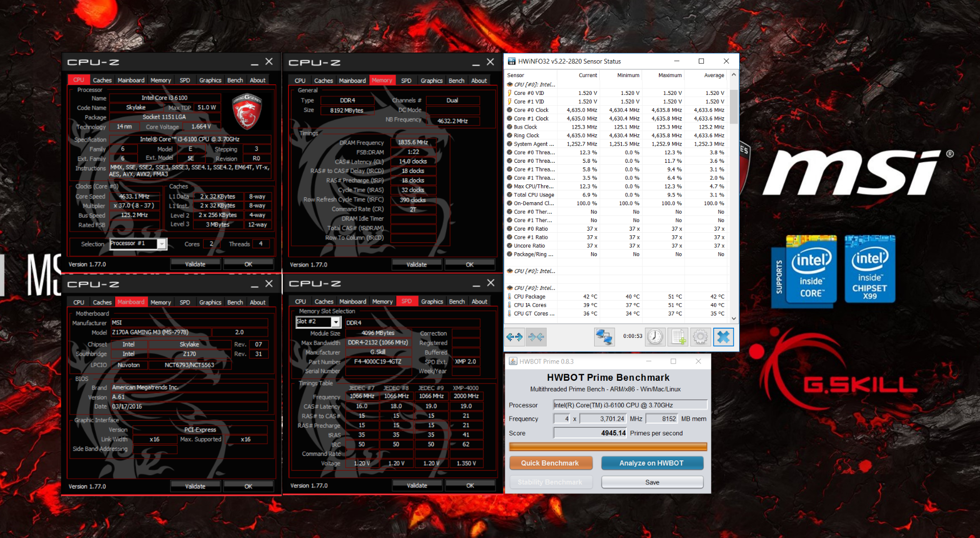
Task: Open the Slot #2 dropdown in CPU-Z SPD window
Action: [x=335, y=322]
